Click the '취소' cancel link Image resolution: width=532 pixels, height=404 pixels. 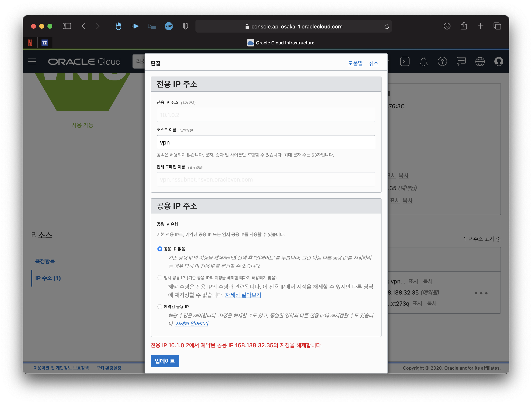[x=373, y=63]
